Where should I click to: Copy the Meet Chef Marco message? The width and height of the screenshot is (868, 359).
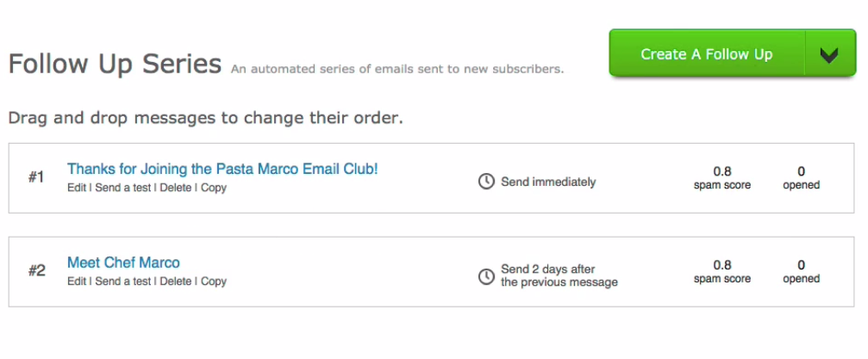pos(214,281)
